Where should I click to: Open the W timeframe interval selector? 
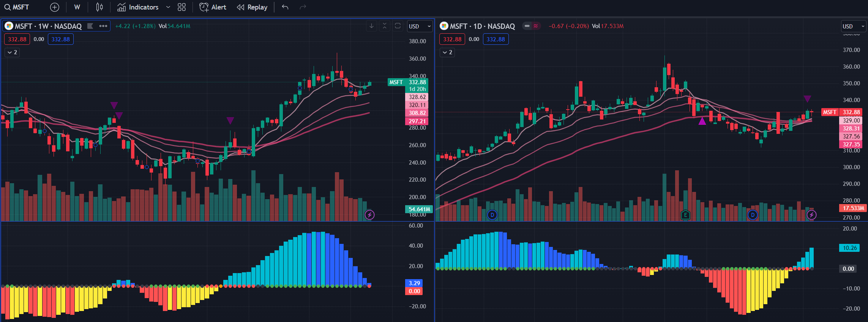[x=77, y=7]
